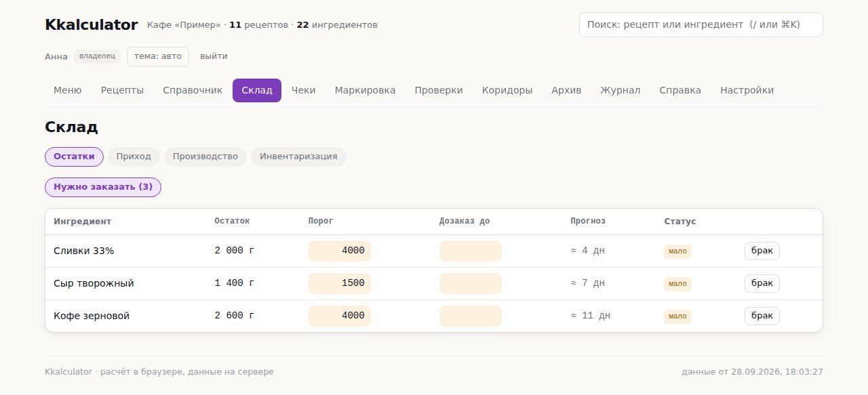Switch to the Рецепты tab
This screenshot has height=395, width=868.
point(123,90)
